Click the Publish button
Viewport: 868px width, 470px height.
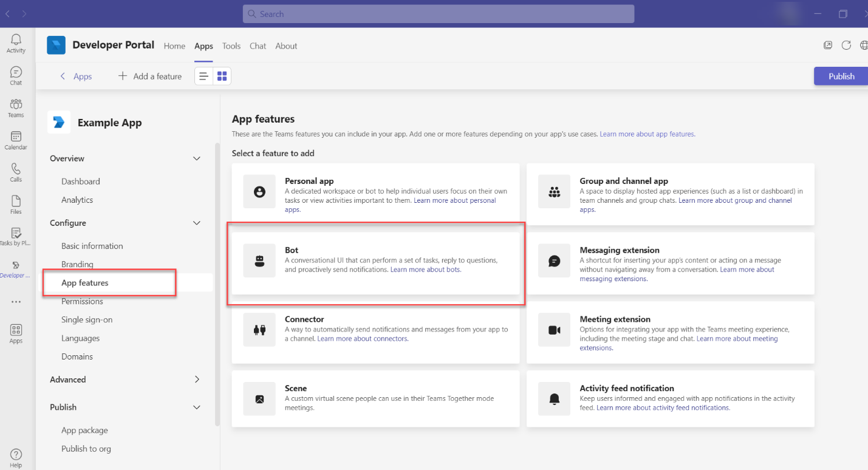841,76
